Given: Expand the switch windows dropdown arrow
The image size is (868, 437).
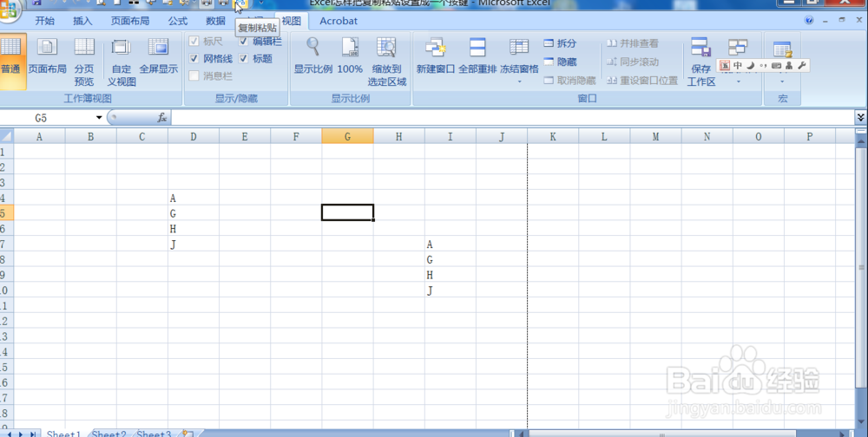Looking at the screenshot, I should click(x=738, y=82).
